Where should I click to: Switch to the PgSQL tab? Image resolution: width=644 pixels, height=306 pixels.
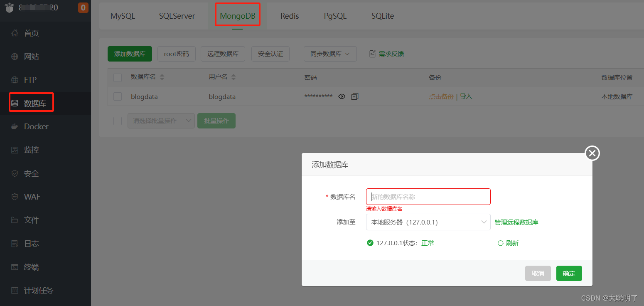coord(335,16)
